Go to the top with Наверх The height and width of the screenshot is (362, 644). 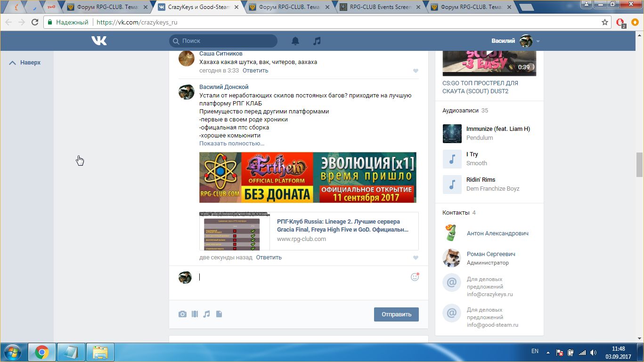25,63
